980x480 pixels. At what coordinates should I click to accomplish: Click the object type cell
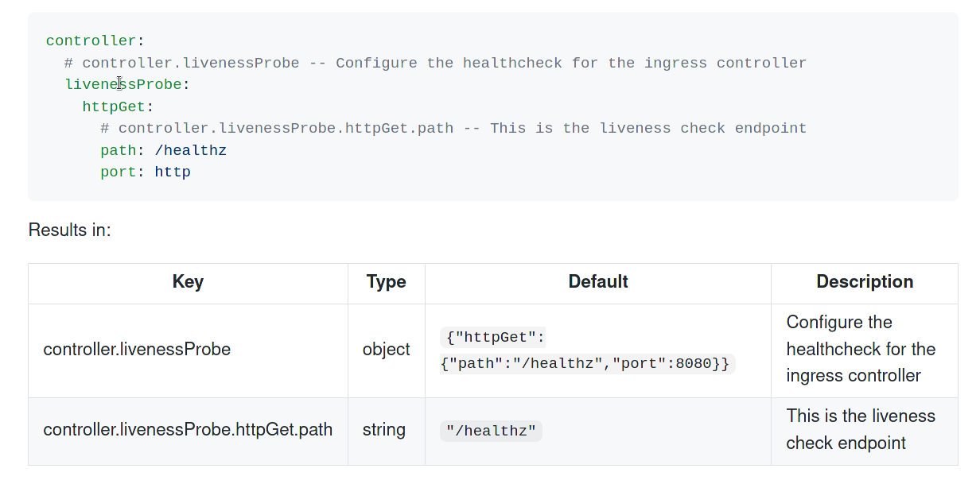click(387, 349)
